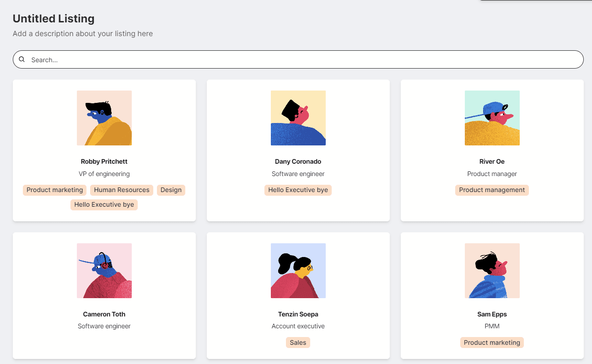
Task: Click the Design tag
Action: 171,190
